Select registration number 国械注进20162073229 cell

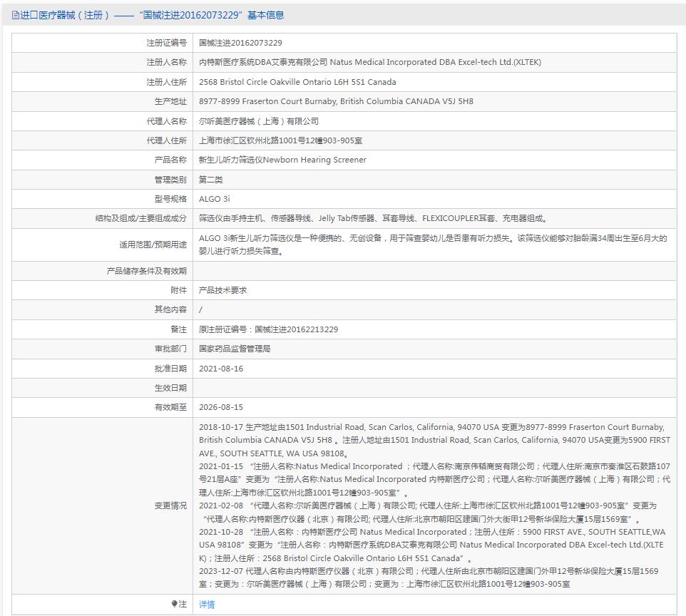[x=240, y=43]
